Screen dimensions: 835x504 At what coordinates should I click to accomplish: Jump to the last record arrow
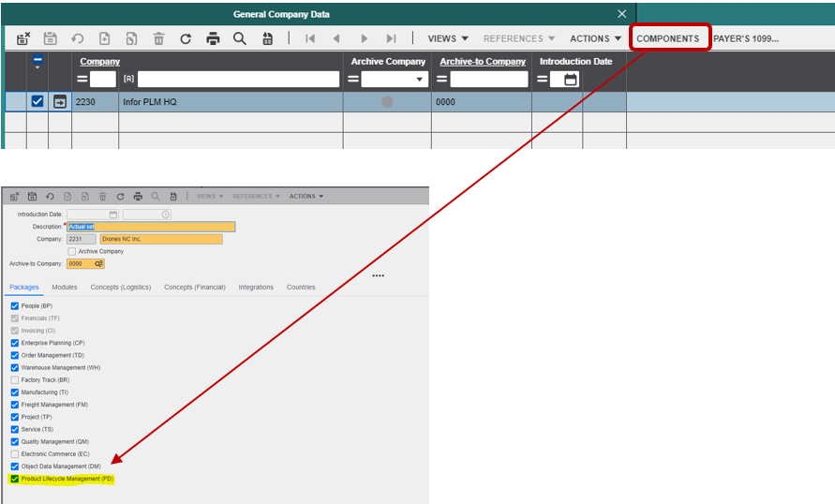pos(391,38)
